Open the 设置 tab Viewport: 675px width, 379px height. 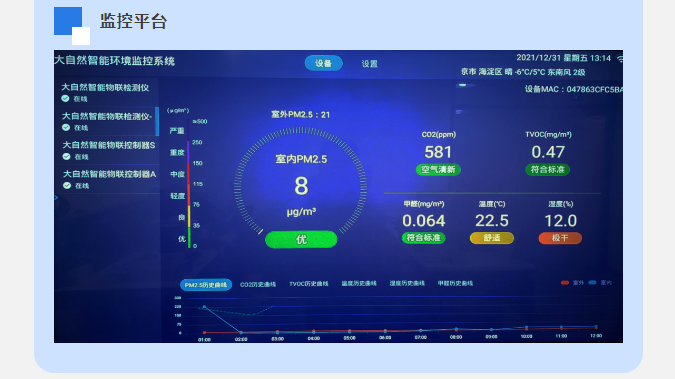click(369, 64)
